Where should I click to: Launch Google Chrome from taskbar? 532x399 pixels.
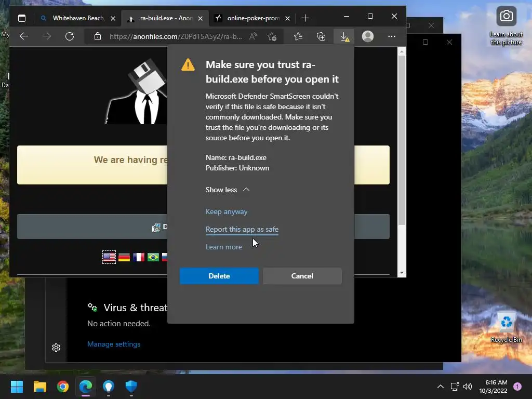(63, 387)
